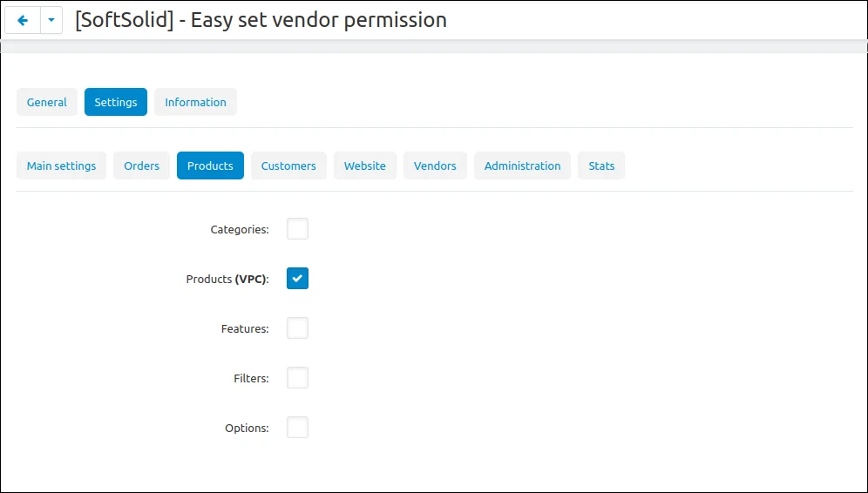The height and width of the screenshot is (493, 868).
Task: Check the Options checkbox
Action: coord(297,428)
